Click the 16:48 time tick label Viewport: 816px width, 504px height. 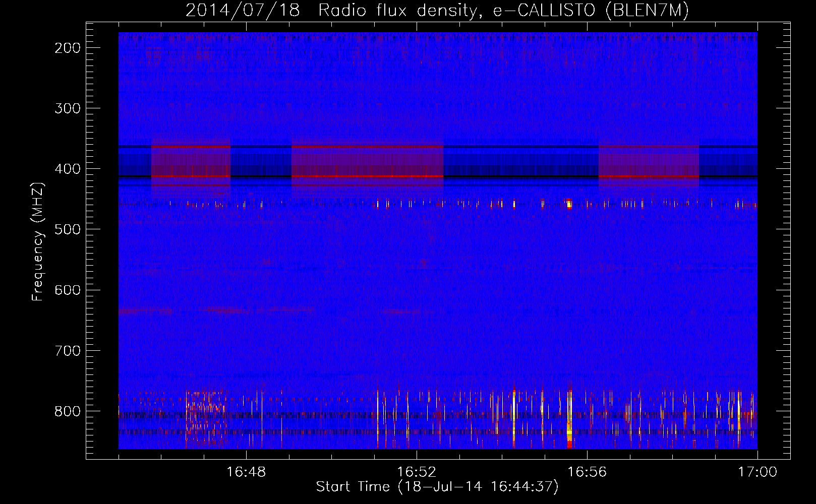click(246, 472)
